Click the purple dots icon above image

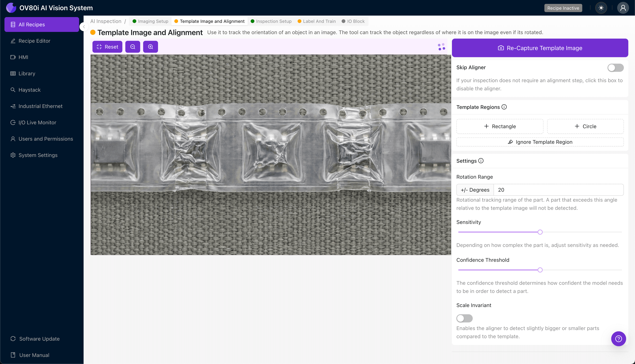tap(441, 47)
